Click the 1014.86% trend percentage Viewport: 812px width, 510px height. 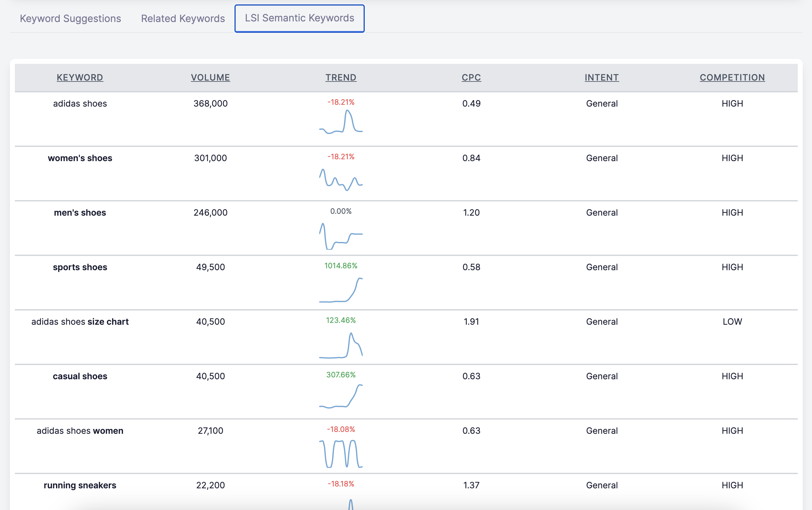(x=340, y=266)
